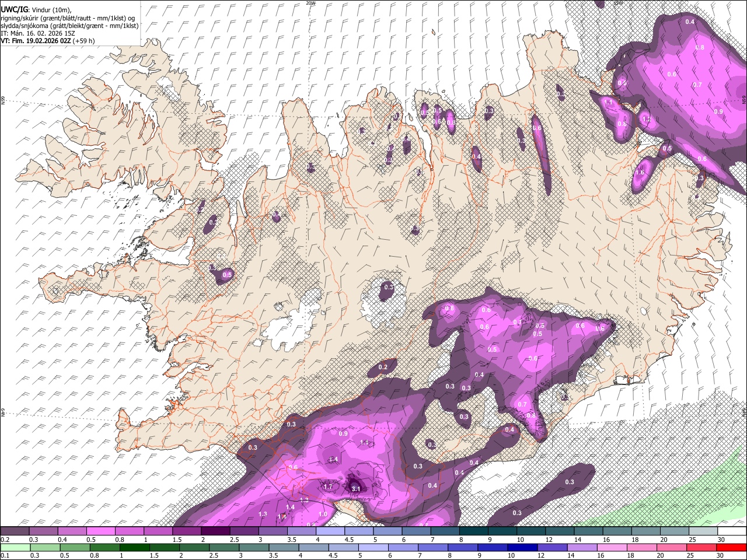Click the '0.1' label under the rain scale

pyautogui.click(x=6, y=555)
